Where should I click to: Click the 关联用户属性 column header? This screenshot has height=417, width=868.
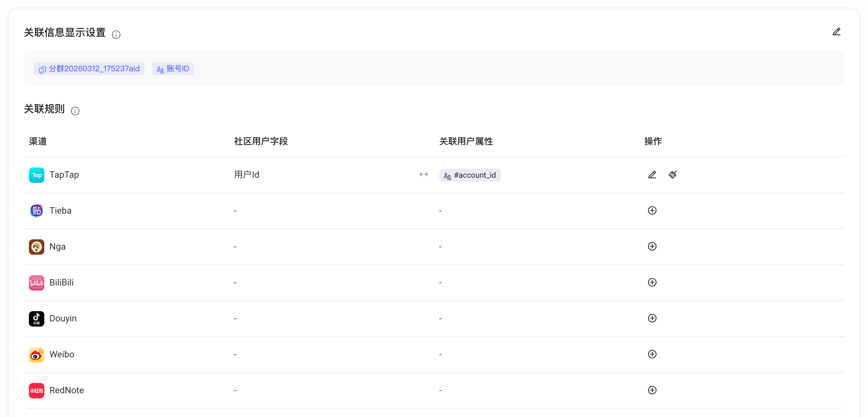466,141
